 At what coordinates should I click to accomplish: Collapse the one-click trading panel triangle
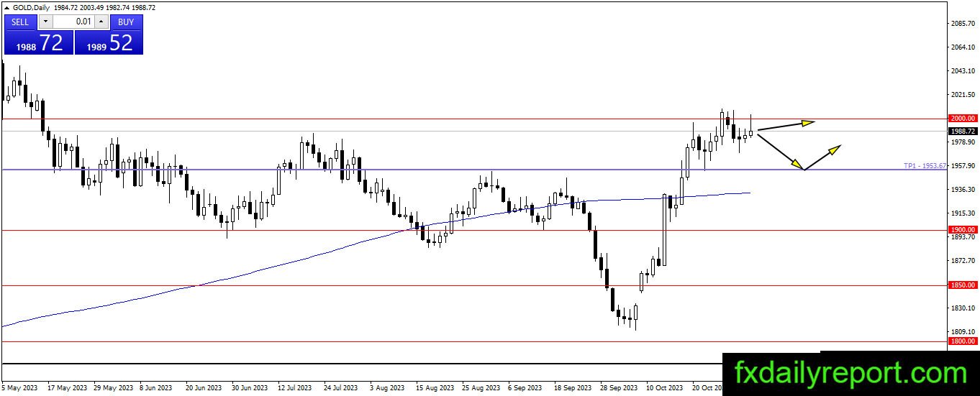click(6, 7)
